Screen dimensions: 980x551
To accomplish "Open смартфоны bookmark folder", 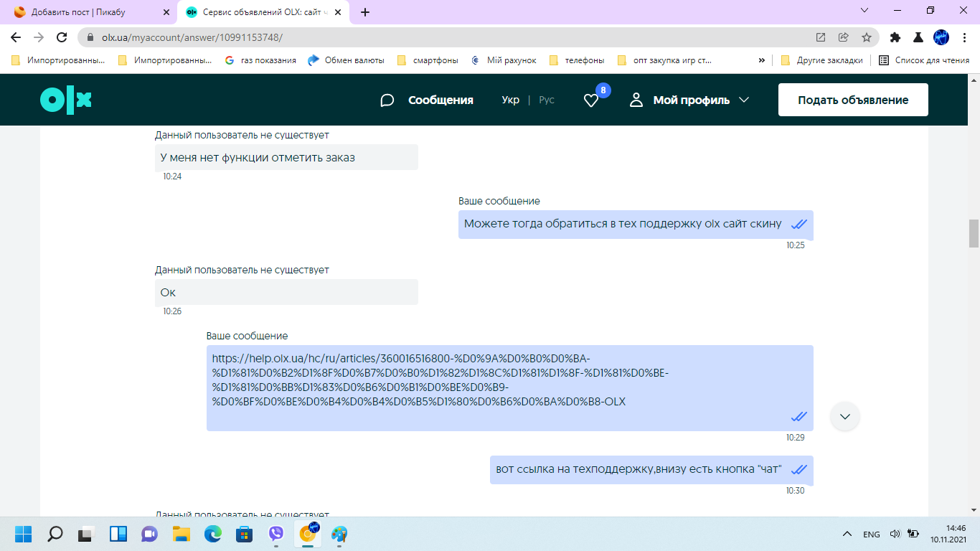I will coord(428,60).
